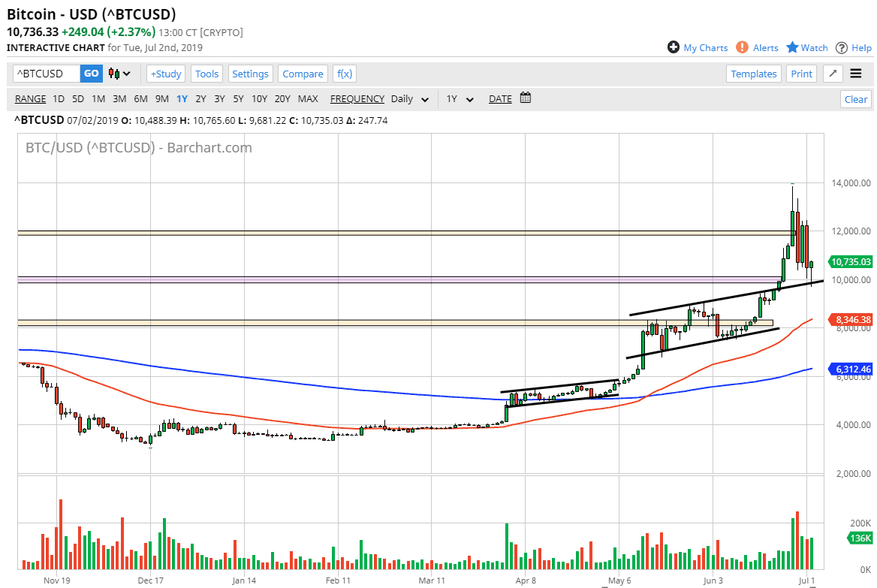Image resolution: width=877 pixels, height=588 pixels.
Task: Click the FREQUENCY menu label
Action: click(357, 98)
